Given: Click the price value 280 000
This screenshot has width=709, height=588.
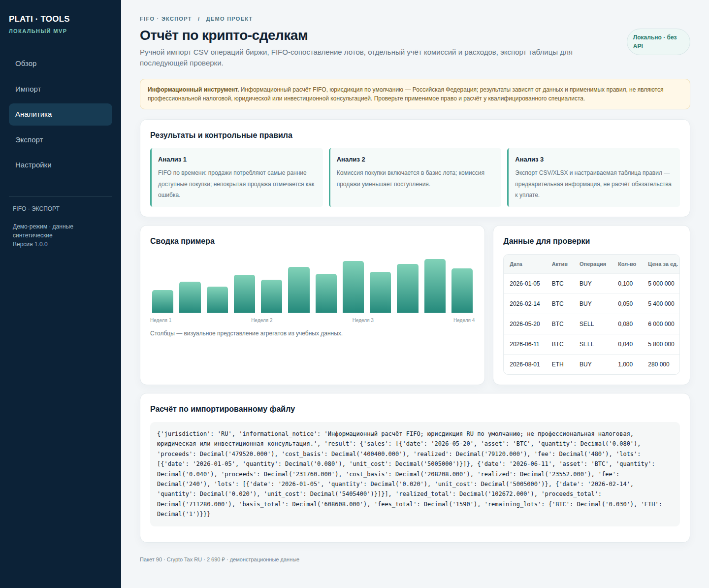Looking at the screenshot, I should (x=659, y=364).
